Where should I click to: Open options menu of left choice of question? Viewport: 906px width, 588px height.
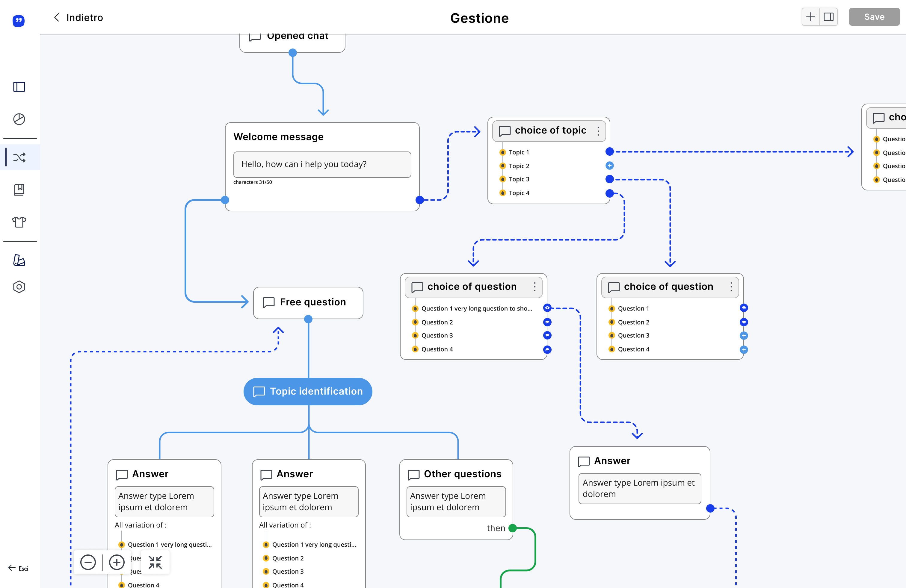coord(535,287)
